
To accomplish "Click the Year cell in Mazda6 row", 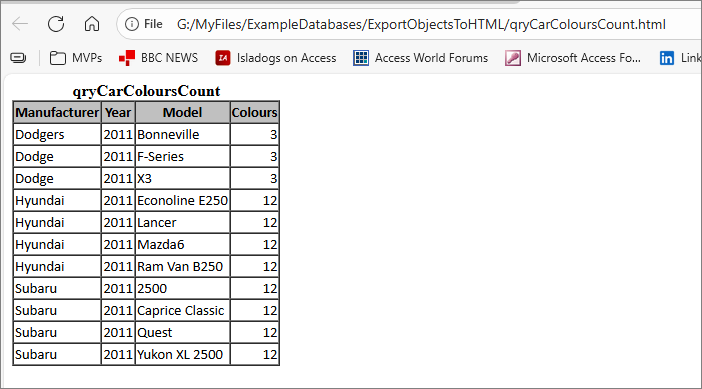I will tap(118, 244).
